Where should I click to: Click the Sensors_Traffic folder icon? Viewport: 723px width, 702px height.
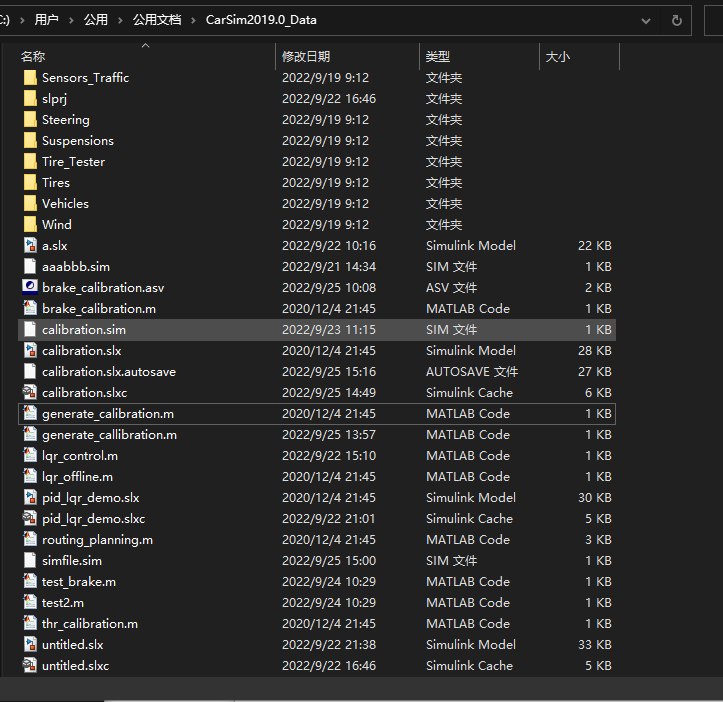tap(30, 77)
